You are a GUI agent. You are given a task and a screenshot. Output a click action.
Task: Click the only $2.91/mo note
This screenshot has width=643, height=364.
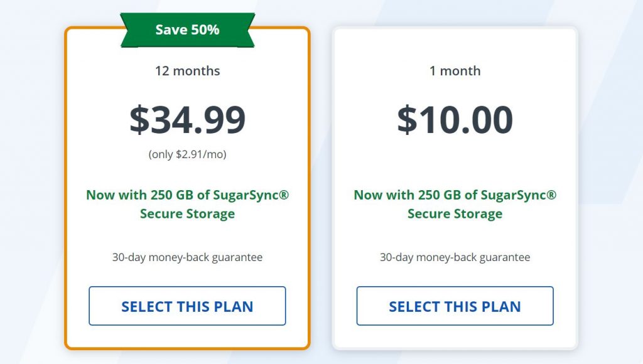187,154
